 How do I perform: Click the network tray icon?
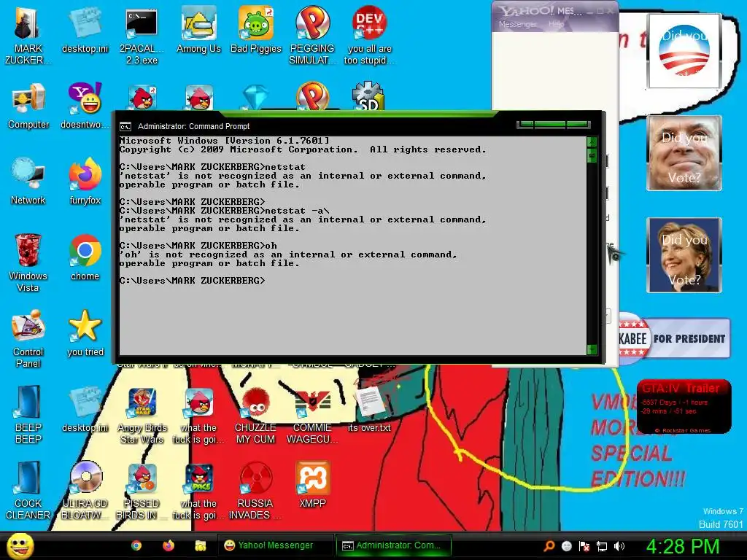[x=602, y=546]
